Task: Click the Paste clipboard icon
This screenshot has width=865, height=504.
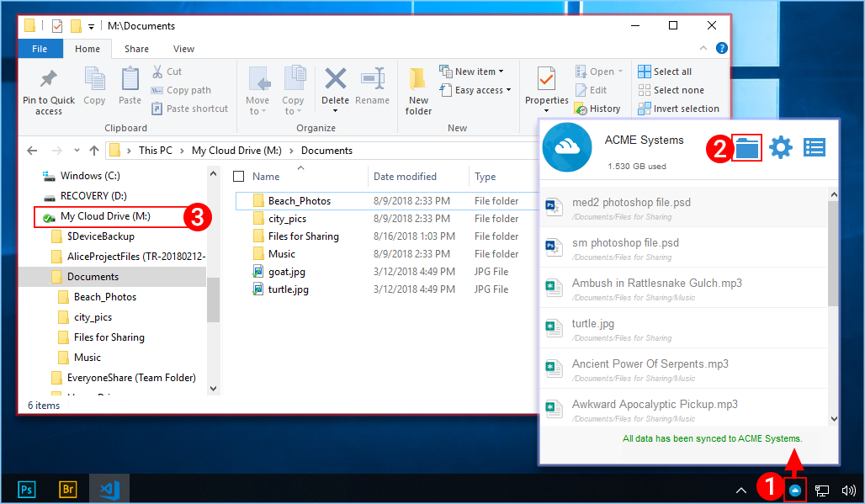Action: 130,79
